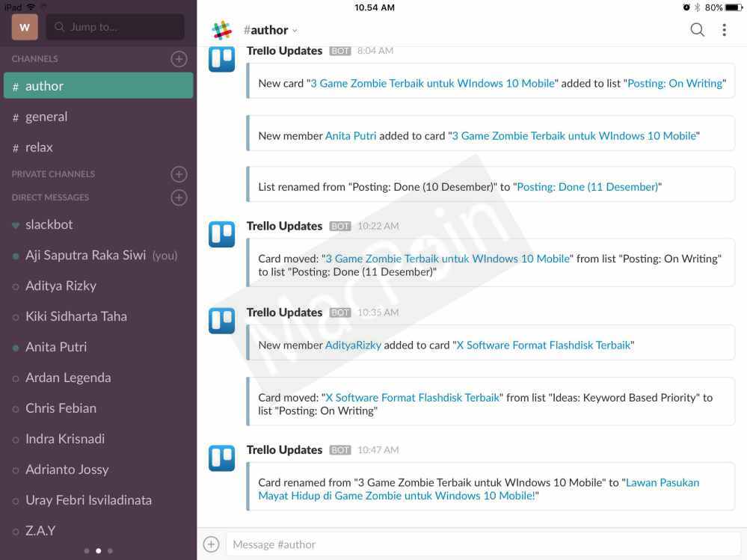Tap Trello avatar on 8:04 AM message
This screenshot has width=747, height=560.
221,59
